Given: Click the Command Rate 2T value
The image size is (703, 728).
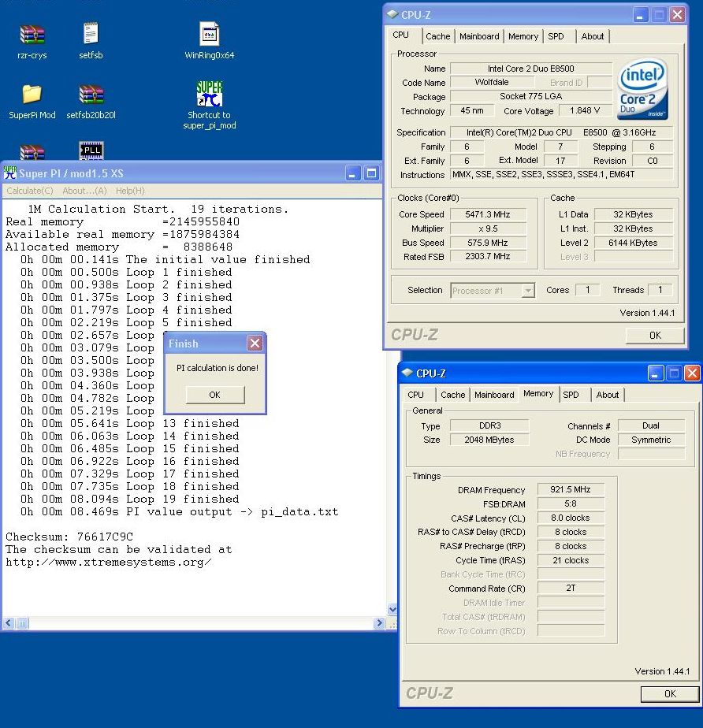Looking at the screenshot, I should 571,589.
